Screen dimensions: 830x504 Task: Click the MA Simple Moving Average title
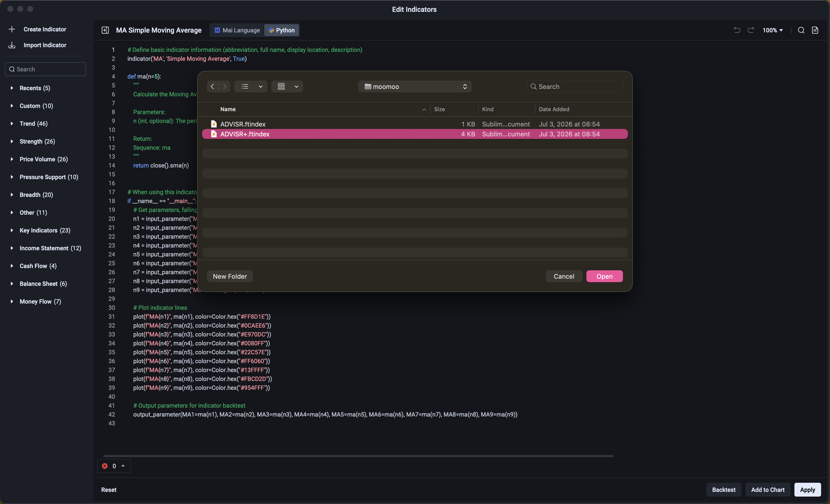(159, 30)
